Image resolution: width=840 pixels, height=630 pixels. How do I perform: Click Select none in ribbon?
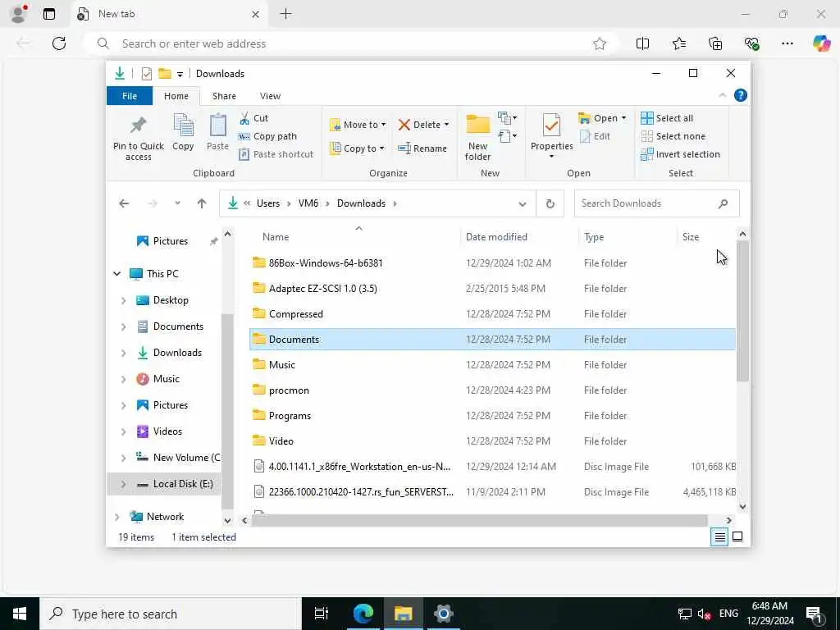673,136
